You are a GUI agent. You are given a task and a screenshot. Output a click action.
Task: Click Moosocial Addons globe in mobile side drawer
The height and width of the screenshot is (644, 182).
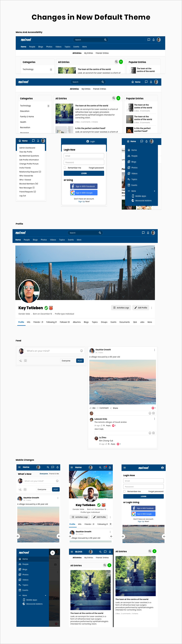point(24,604)
